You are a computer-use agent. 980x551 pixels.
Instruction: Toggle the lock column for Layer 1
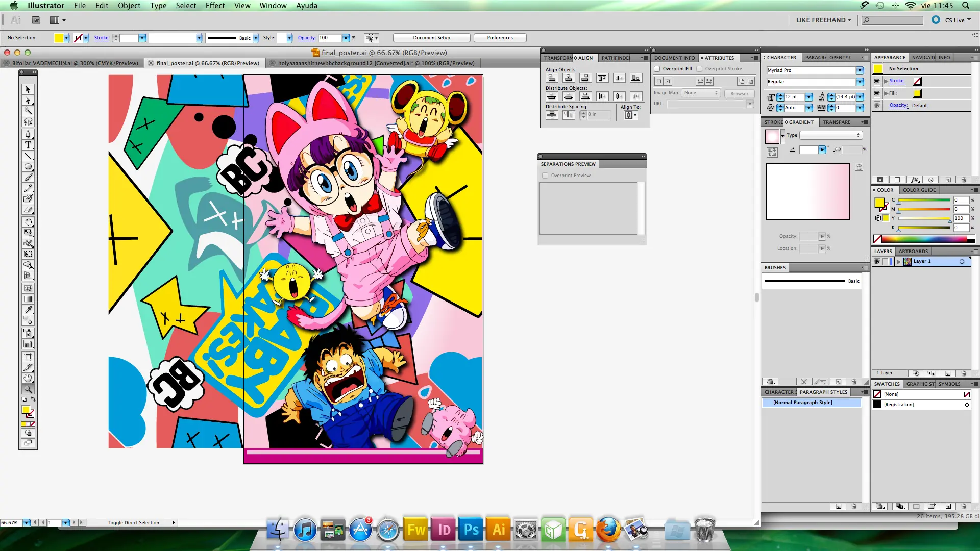[885, 261]
